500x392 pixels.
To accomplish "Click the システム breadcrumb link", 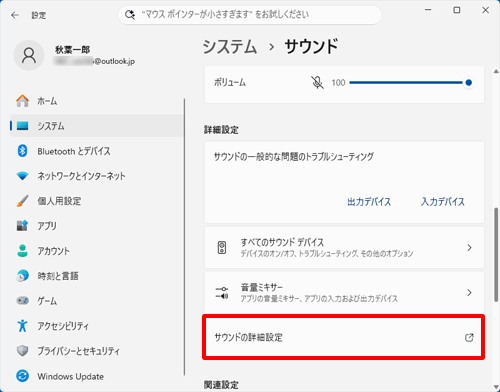I will point(230,46).
